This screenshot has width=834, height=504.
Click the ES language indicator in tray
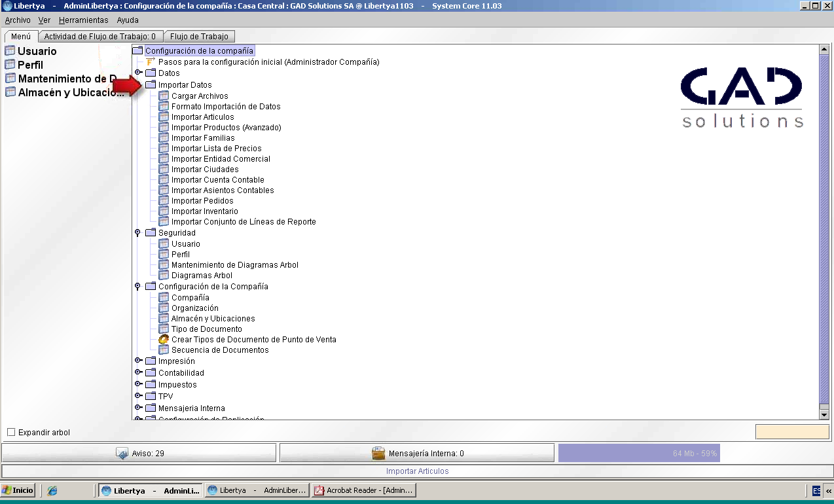[816, 490]
